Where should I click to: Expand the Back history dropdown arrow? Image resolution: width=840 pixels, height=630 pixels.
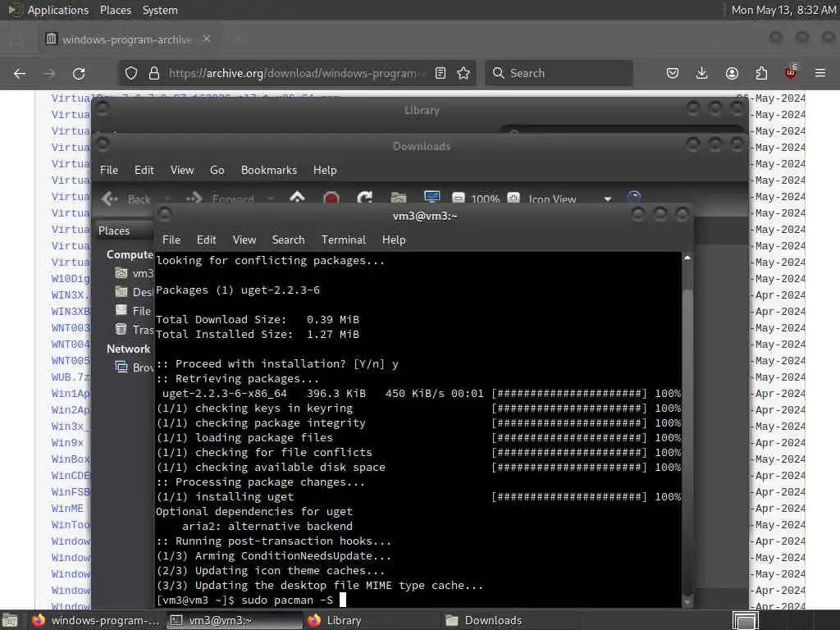pyautogui.click(x=167, y=199)
